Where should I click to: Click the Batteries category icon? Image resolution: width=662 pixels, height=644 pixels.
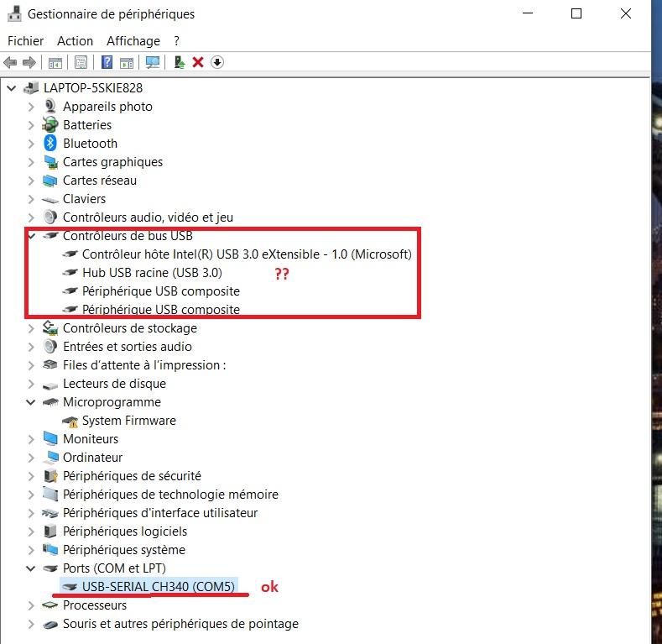tap(50, 124)
